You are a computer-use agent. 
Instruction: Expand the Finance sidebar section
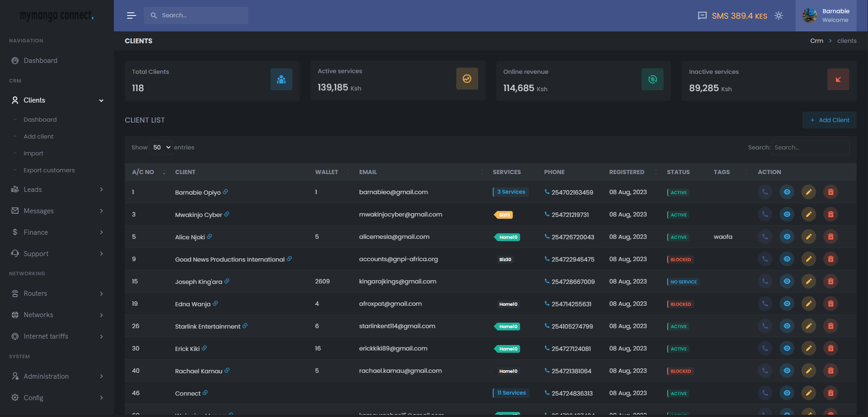coord(56,232)
